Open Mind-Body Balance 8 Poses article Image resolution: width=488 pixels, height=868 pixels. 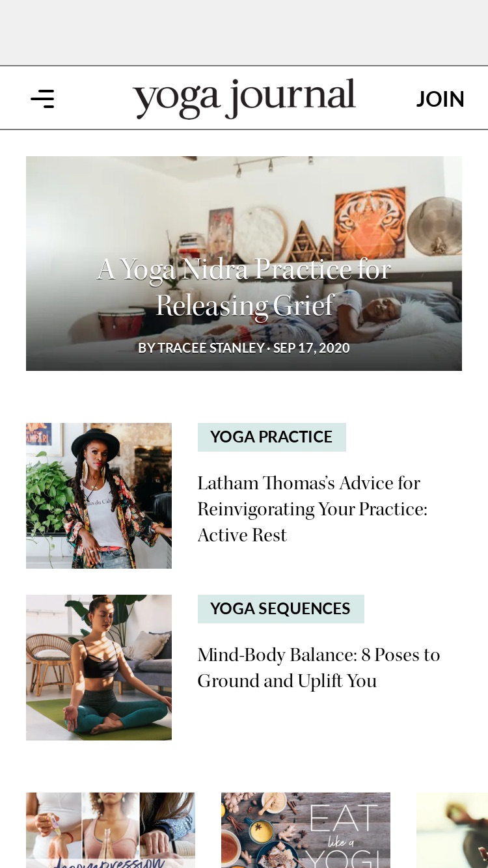coord(319,668)
